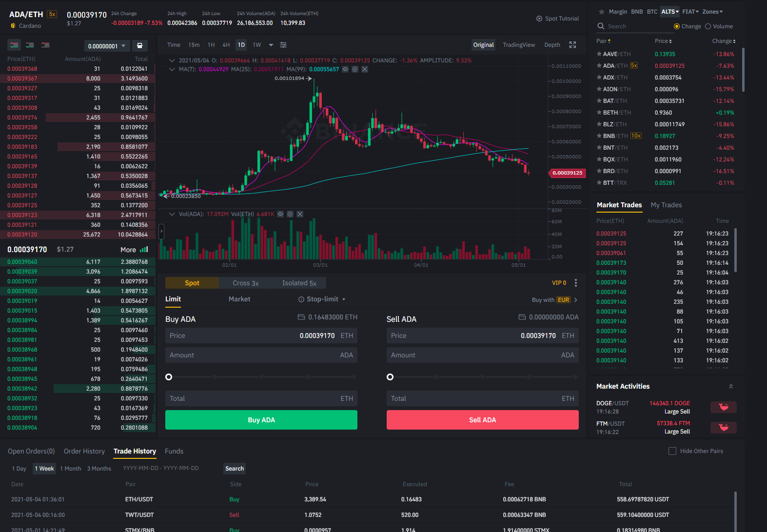Collapse the MA legend row
767x532 pixels.
click(172, 69)
